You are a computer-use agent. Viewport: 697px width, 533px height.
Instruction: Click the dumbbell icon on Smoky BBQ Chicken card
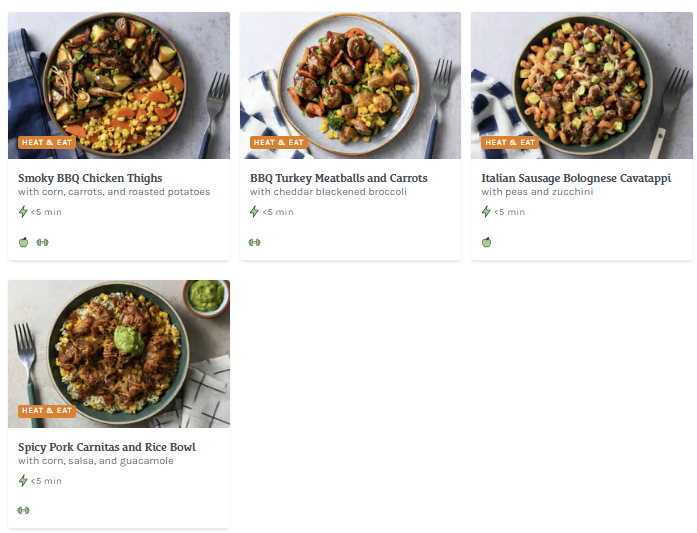pyautogui.click(x=42, y=242)
